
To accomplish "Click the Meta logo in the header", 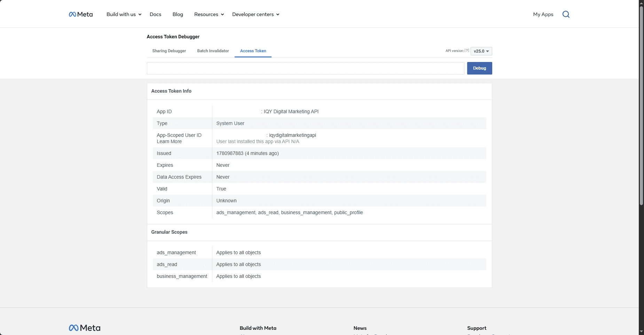I will (81, 14).
